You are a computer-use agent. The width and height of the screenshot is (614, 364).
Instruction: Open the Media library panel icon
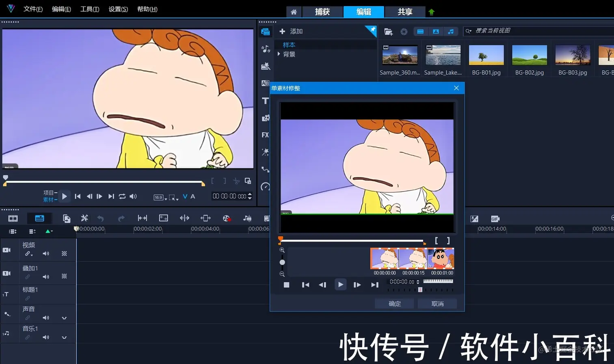[x=266, y=32]
